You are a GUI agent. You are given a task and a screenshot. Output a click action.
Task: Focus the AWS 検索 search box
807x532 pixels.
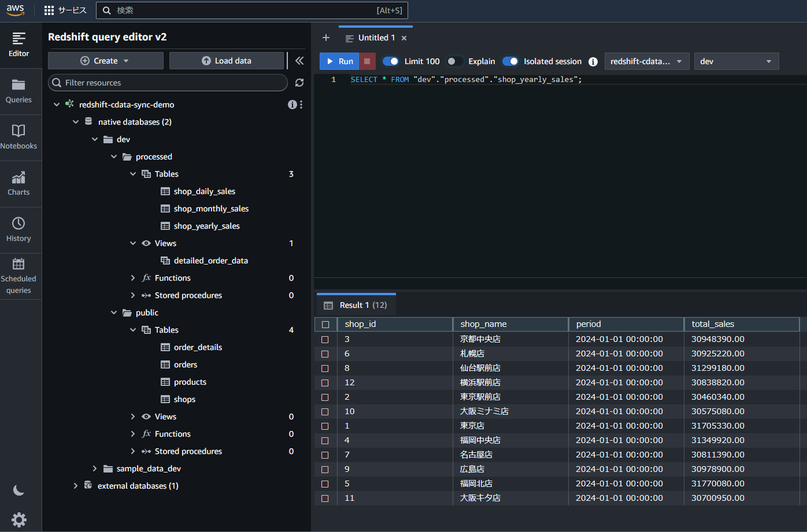pyautogui.click(x=252, y=10)
